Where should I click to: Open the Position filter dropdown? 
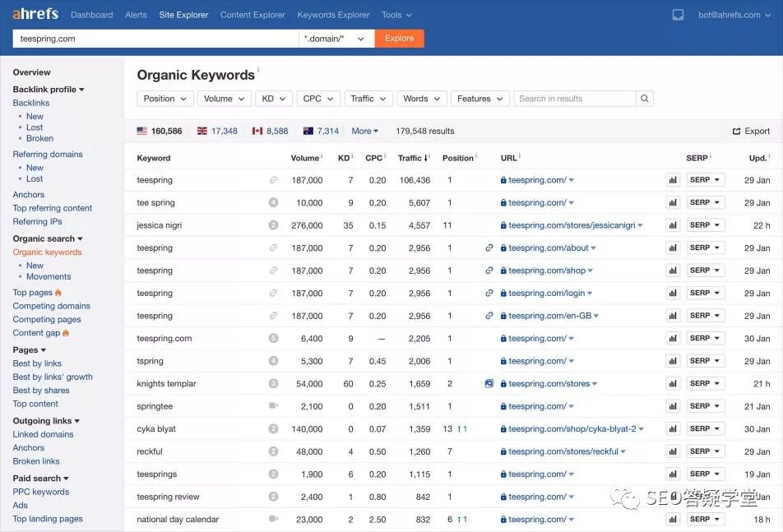tap(164, 99)
